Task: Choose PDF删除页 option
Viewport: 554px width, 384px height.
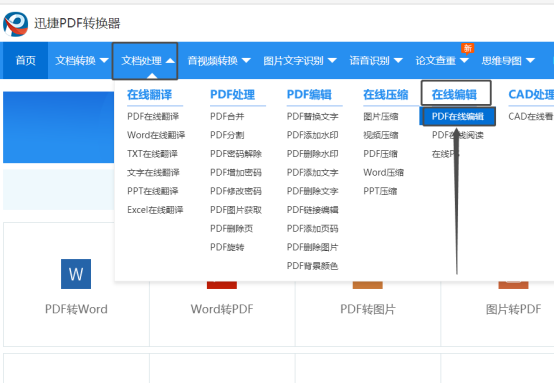Action: tap(231, 229)
